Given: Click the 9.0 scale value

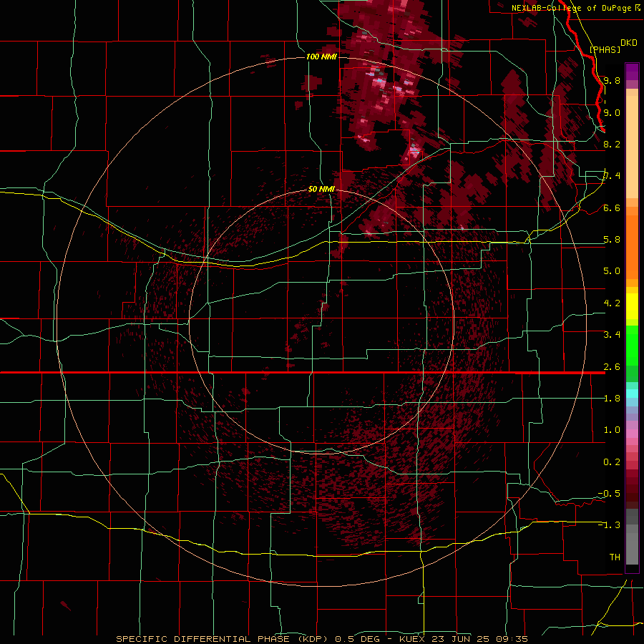Looking at the screenshot, I should pyautogui.click(x=612, y=112).
